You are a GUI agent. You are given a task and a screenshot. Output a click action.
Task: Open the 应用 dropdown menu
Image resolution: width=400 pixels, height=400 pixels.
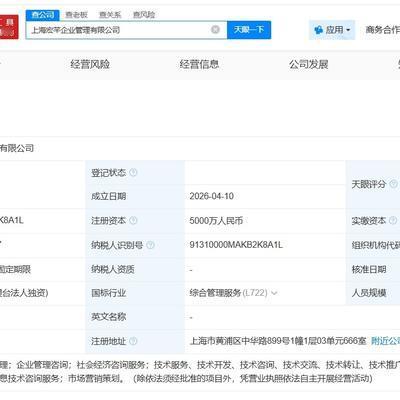tap(332, 30)
